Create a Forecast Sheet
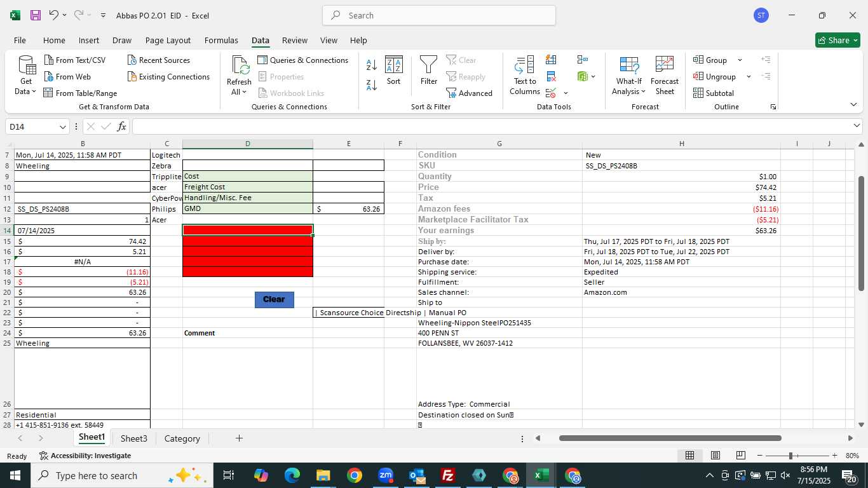Screen dimensions: 868x488 point(665,75)
